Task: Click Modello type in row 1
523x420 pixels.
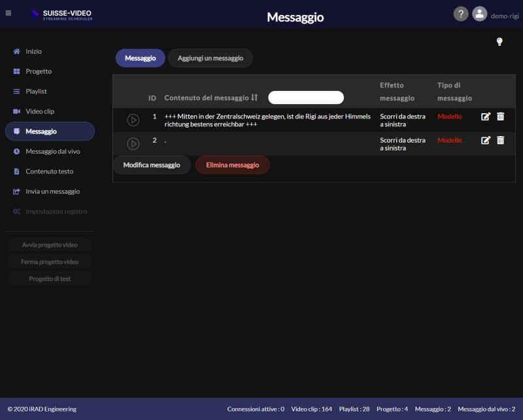Action: coord(450,116)
